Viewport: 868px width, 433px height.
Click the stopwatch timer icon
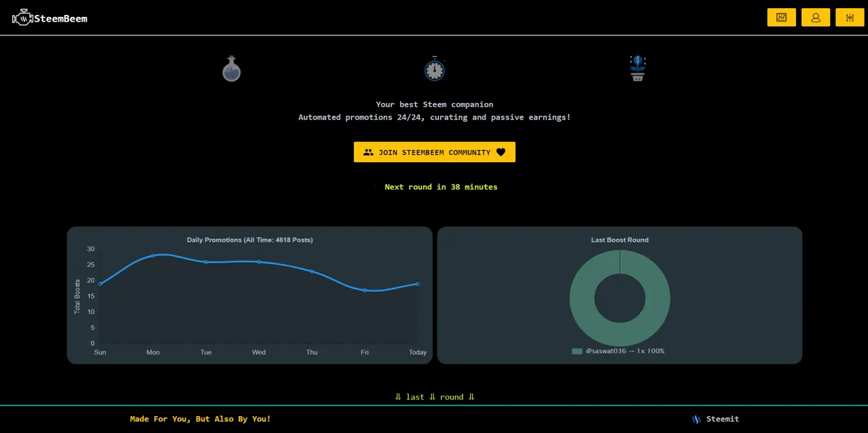tap(435, 69)
